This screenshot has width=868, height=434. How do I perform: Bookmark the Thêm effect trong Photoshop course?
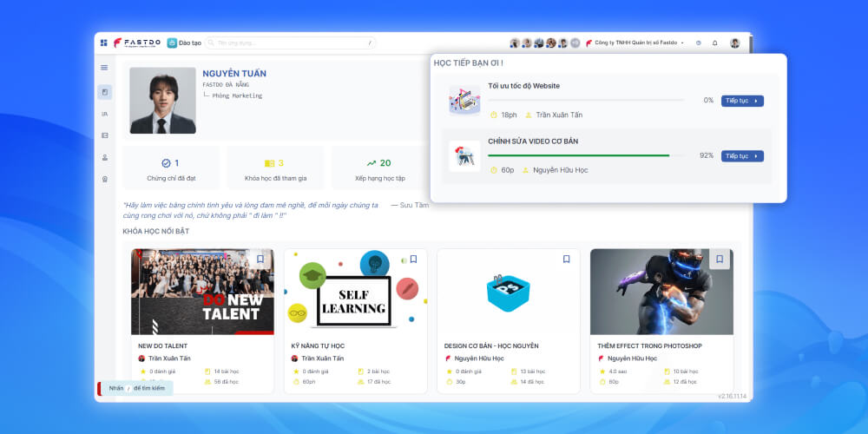pyautogui.click(x=720, y=259)
